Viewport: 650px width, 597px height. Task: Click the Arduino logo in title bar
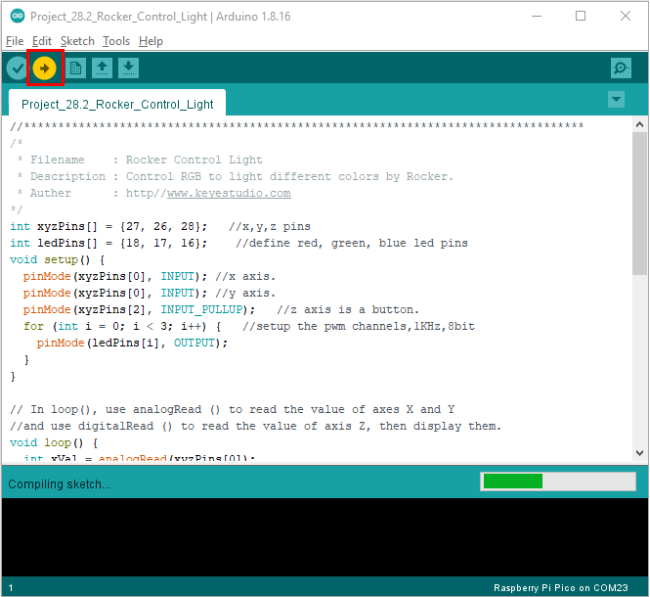17,16
